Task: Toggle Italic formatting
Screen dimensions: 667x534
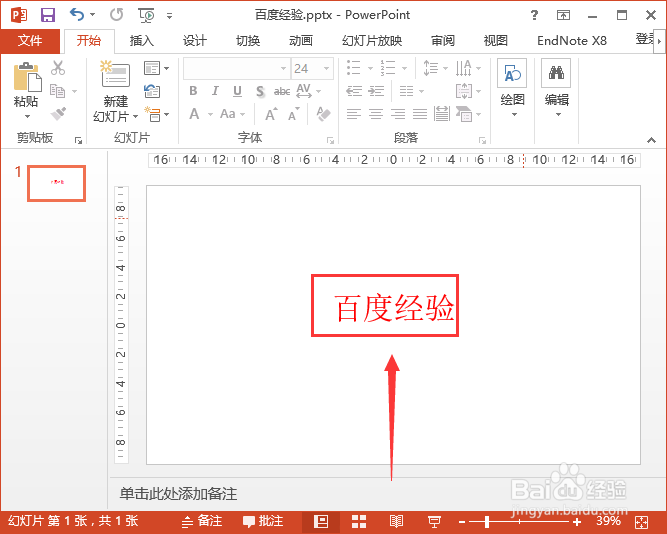Action: click(x=215, y=91)
